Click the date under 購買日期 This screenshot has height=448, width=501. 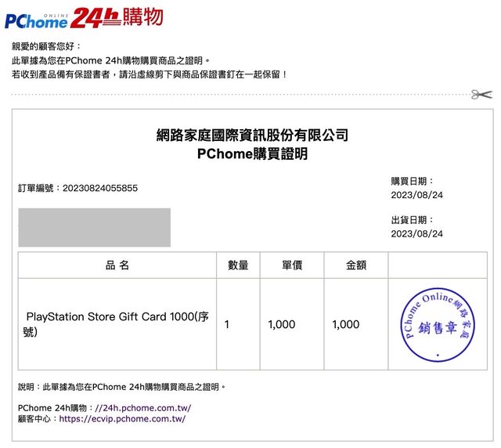click(x=416, y=194)
